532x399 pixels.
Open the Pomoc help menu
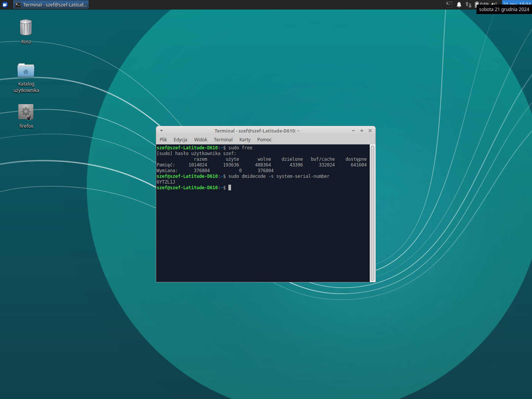click(264, 140)
